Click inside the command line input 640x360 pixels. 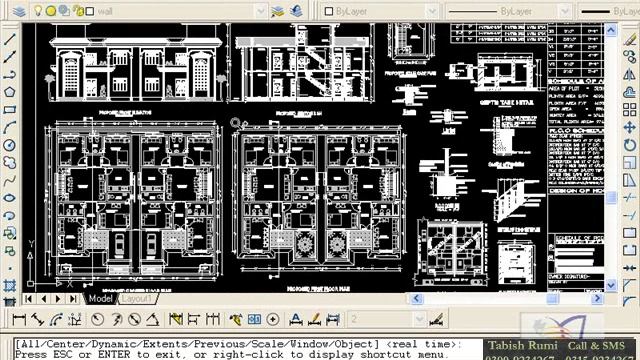(248, 349)
